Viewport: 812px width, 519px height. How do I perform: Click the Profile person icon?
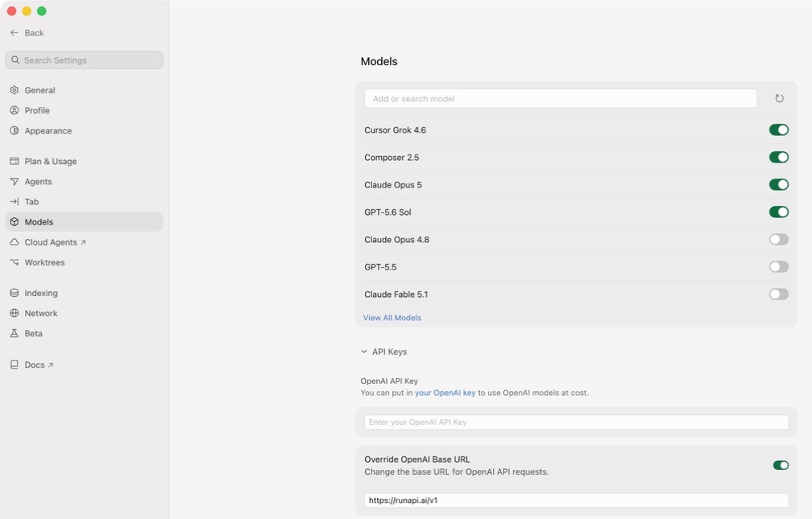pyautogui.click(x=14, y=110)
